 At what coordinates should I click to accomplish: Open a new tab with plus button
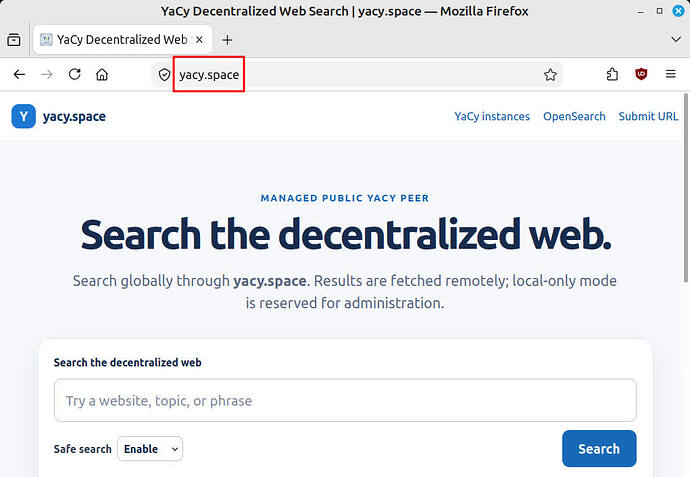227,40
